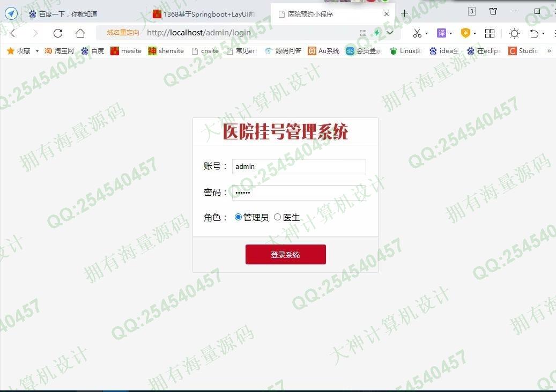Image resolution: width=556 pixels, height=392 pixels.
Task: Reload the page with the refresh icon
Action: click(x=58, y=33)
